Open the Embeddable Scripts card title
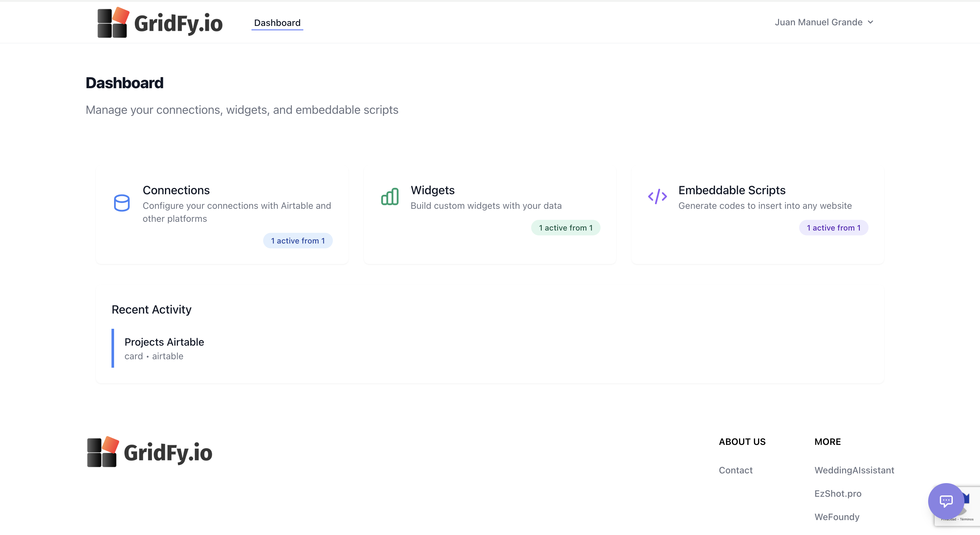 click(x=731, y=190)
